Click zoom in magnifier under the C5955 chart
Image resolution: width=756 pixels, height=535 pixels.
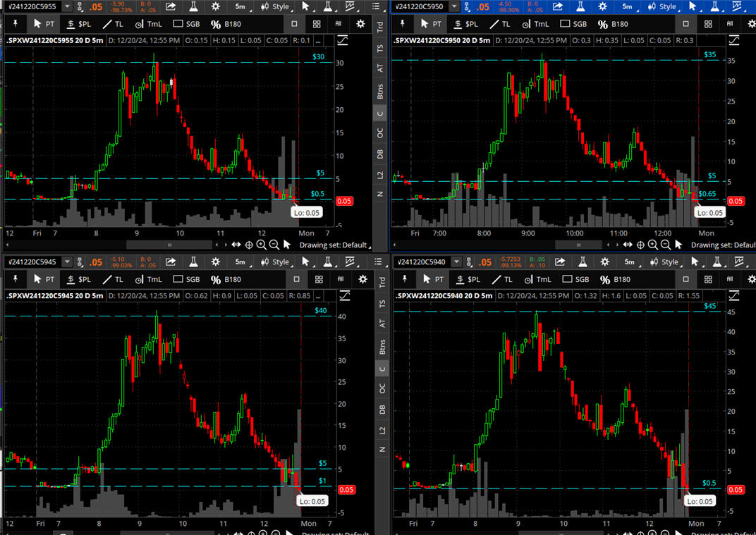coord(262,245)
